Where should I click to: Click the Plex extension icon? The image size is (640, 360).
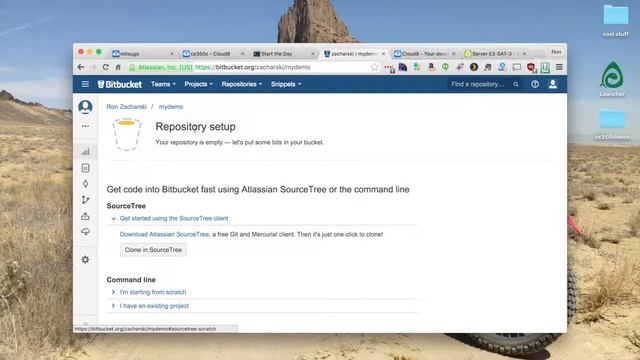tap(474, 67)
